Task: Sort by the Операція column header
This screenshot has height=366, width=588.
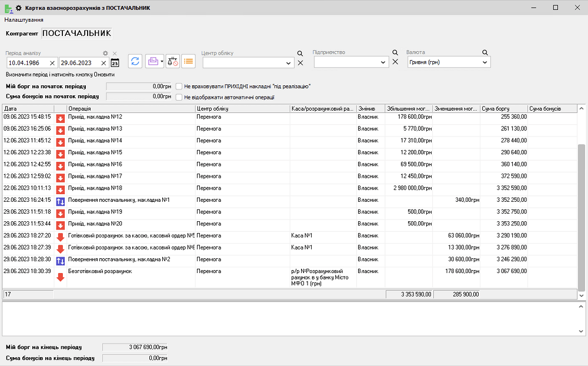Action: coord(131,109)
